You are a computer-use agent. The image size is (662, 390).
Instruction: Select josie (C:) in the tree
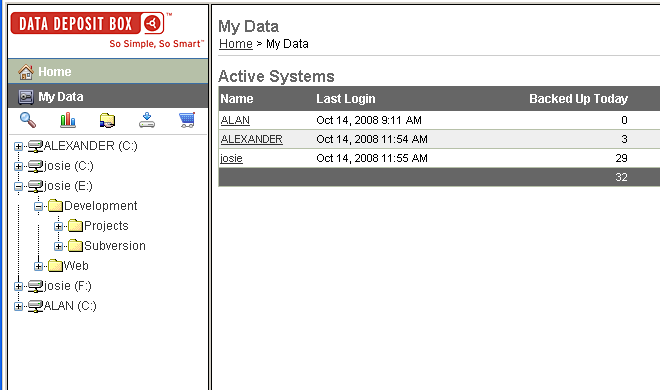pos(68,166)
